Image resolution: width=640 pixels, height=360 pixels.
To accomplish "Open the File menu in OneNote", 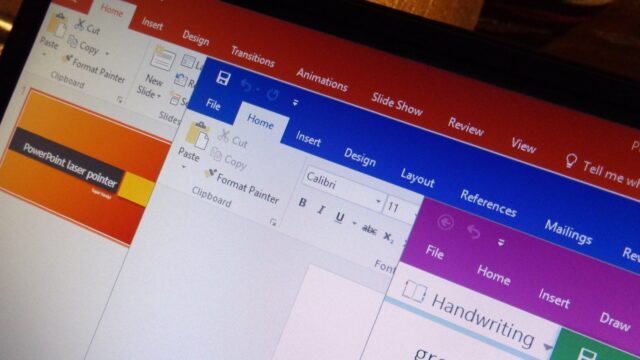I will click(435, 252).
